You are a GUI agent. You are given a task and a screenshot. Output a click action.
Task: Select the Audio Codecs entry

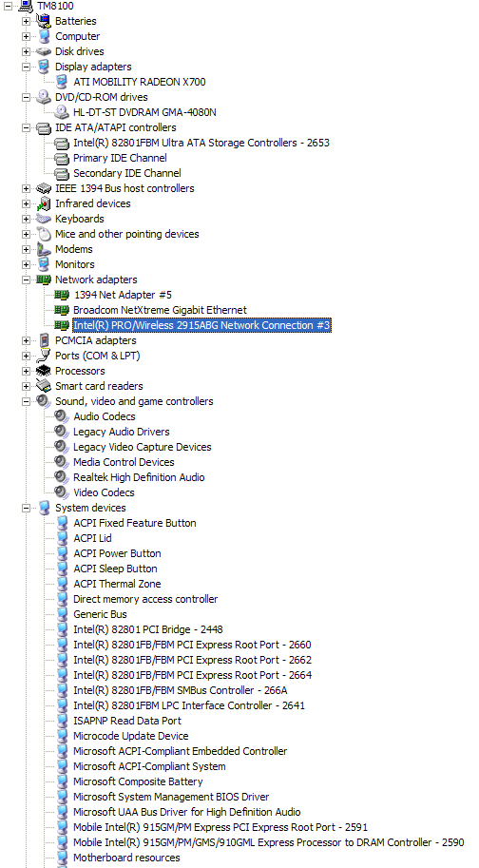(104, 416)
